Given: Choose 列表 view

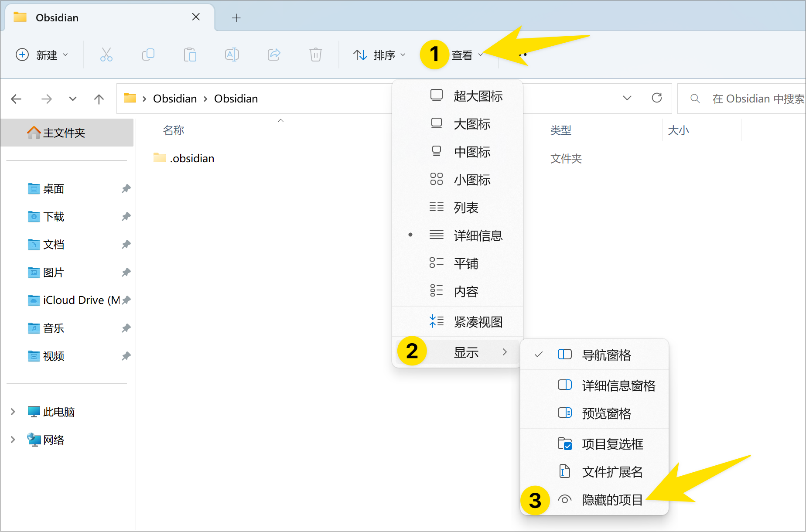Looking at the screenshot, I should coord(458,208).
